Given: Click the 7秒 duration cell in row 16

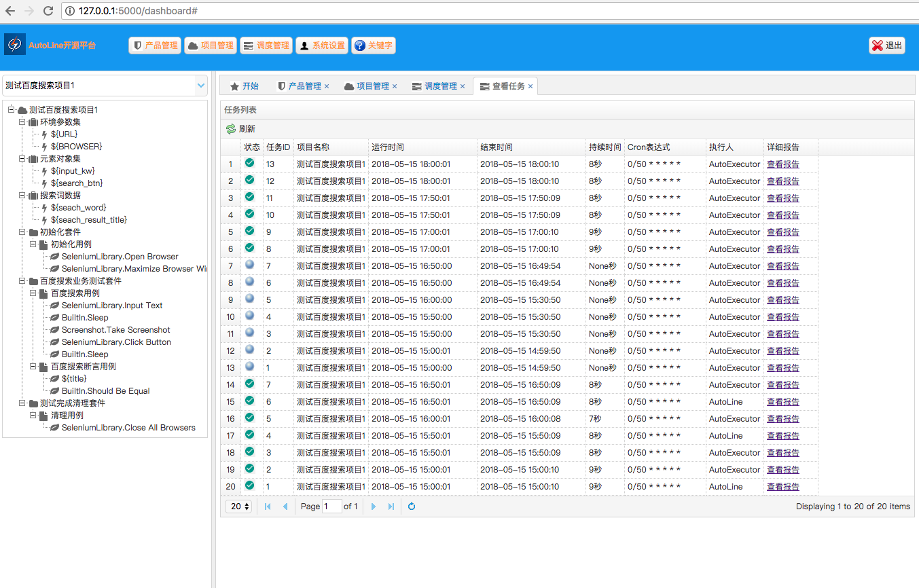Looking at the screenshot, I should point(605,419).
